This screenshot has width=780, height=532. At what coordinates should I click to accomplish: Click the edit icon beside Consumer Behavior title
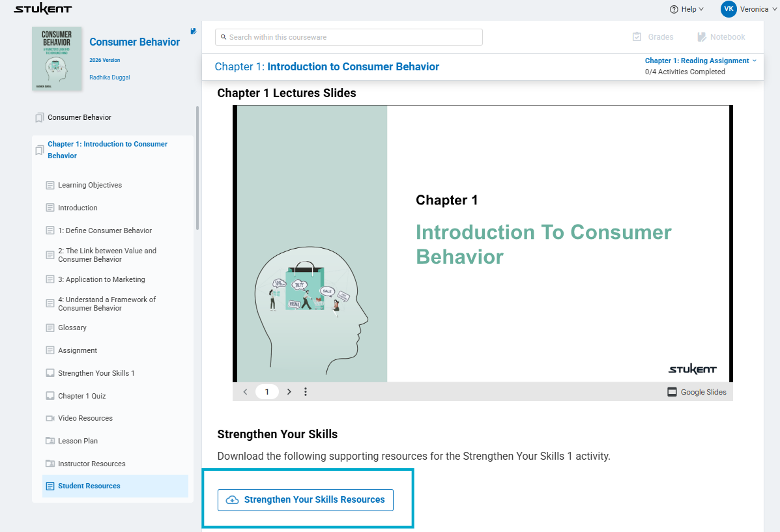194,31
